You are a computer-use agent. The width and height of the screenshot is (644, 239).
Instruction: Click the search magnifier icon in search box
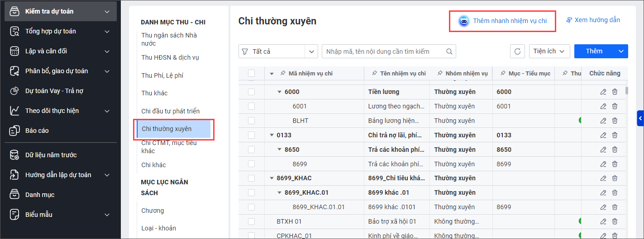[449, 52]
